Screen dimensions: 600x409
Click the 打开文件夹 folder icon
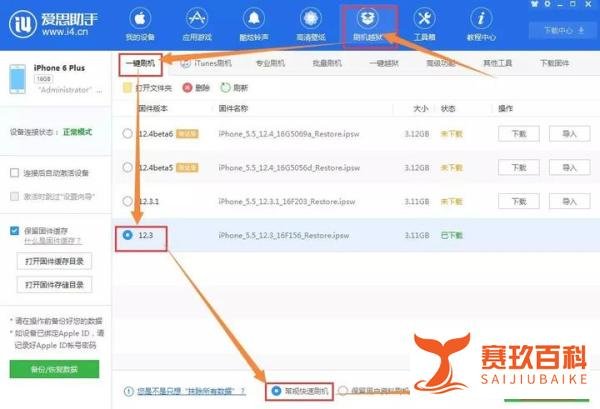pos(127,88)
